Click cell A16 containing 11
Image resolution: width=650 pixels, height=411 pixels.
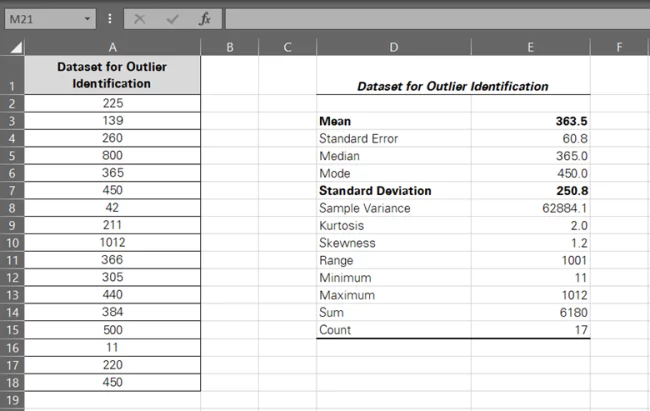(x=112, y=348)
